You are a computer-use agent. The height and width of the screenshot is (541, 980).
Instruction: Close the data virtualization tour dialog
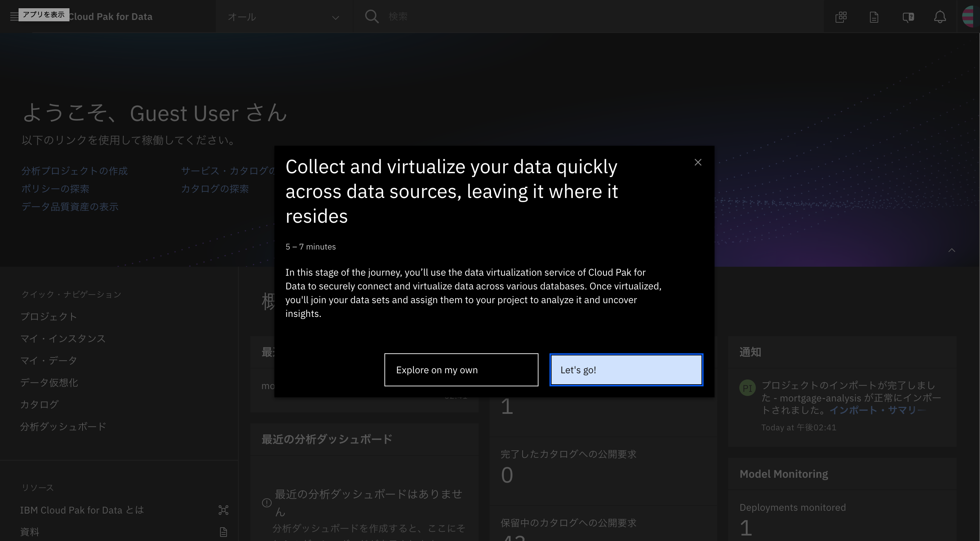click(698, 162)
